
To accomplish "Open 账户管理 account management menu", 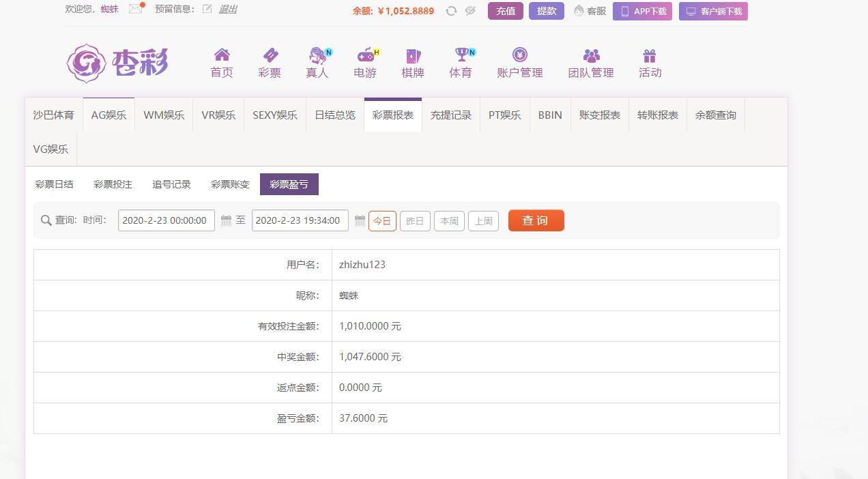I will point(520,63).
